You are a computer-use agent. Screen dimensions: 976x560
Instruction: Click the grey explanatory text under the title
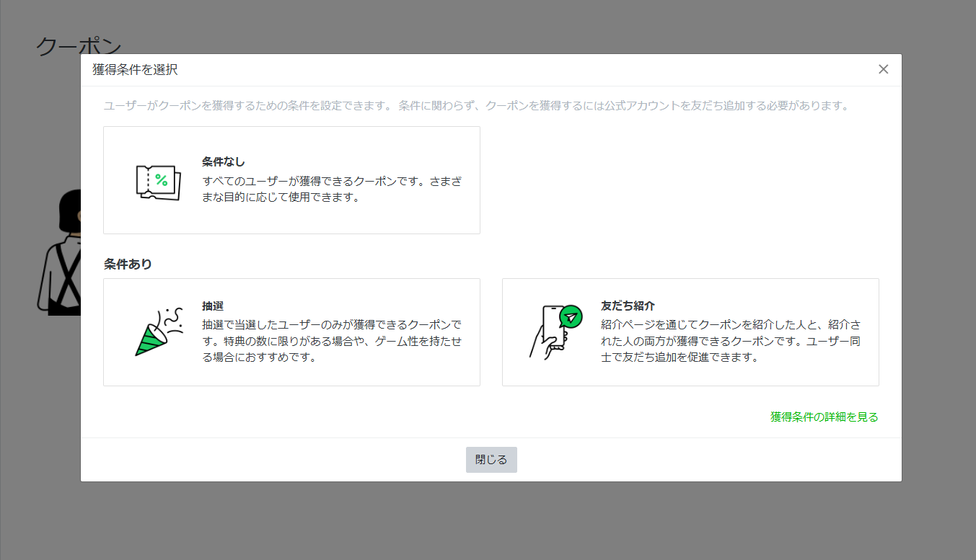476,106
